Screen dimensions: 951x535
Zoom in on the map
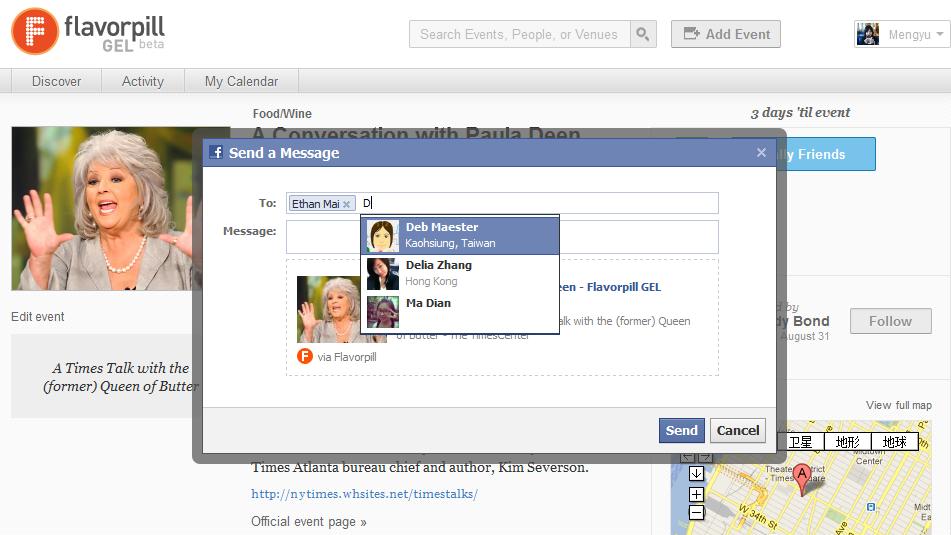pyautogui.click(x=696, y=494)
